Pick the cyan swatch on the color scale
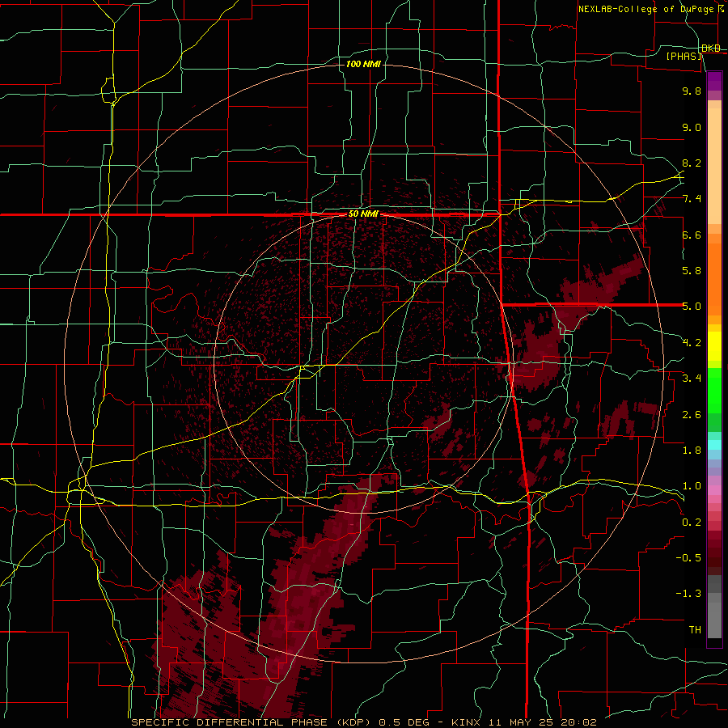 [714, 445]
